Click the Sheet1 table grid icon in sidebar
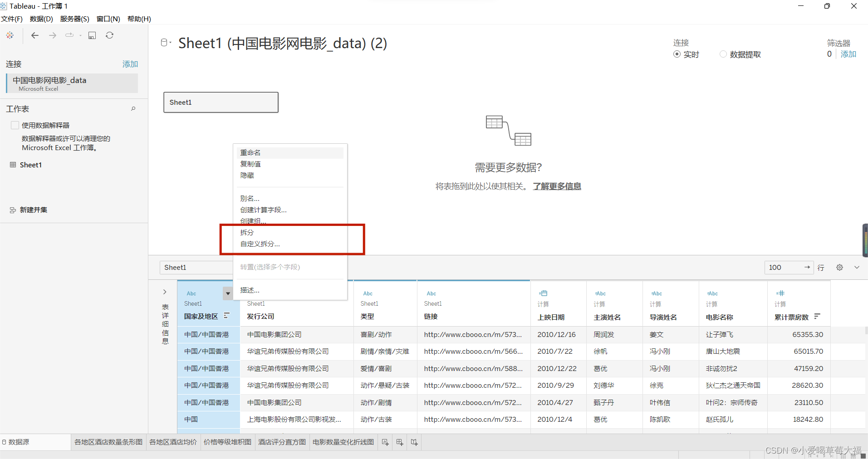This screenshot has height=459, width=868. (x=13, y=165)
